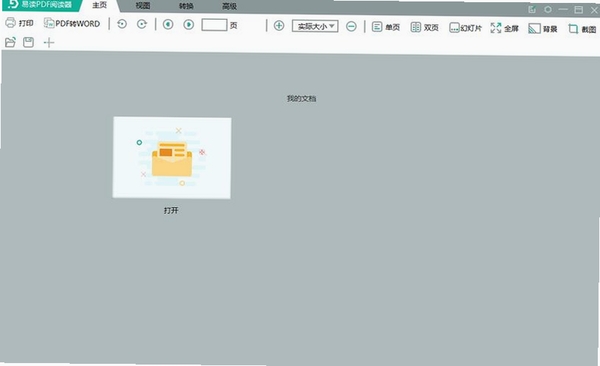Rotate page clockwise
The height and width of the screenshot is (366, 600).
coord(142,24)
